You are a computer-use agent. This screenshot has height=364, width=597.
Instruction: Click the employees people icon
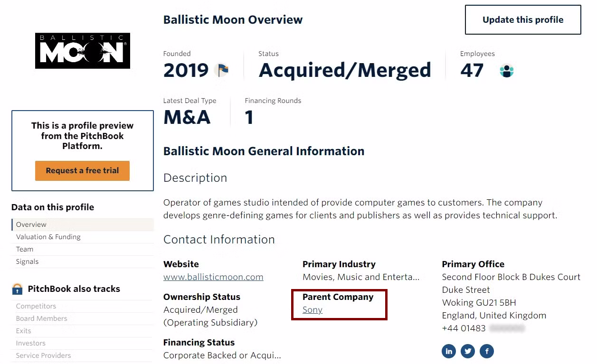[x=507, y=71]
